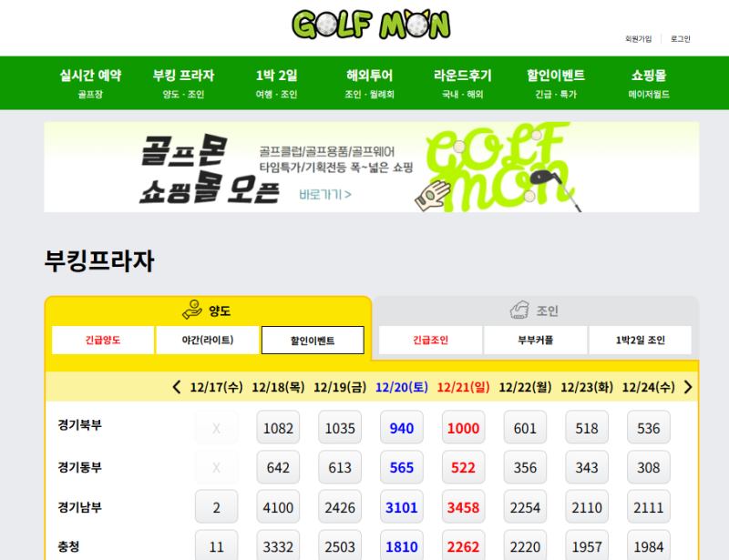Switch to the 양도 tab
The image size is (729, 560).
click(208, 310)
